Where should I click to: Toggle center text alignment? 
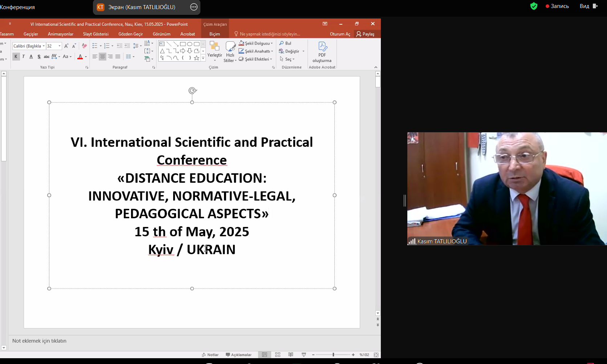[x=102, y=57]
